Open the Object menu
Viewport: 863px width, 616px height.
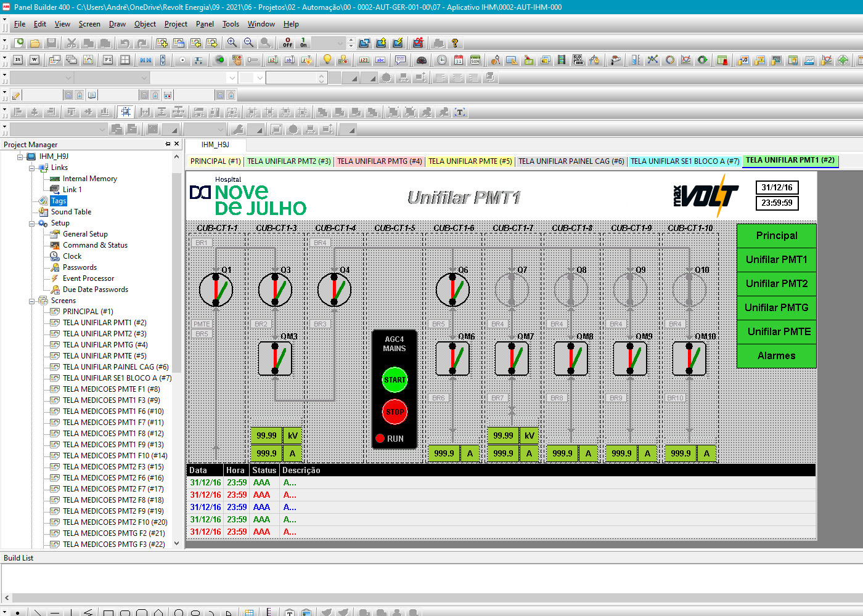tap(145, 24)
